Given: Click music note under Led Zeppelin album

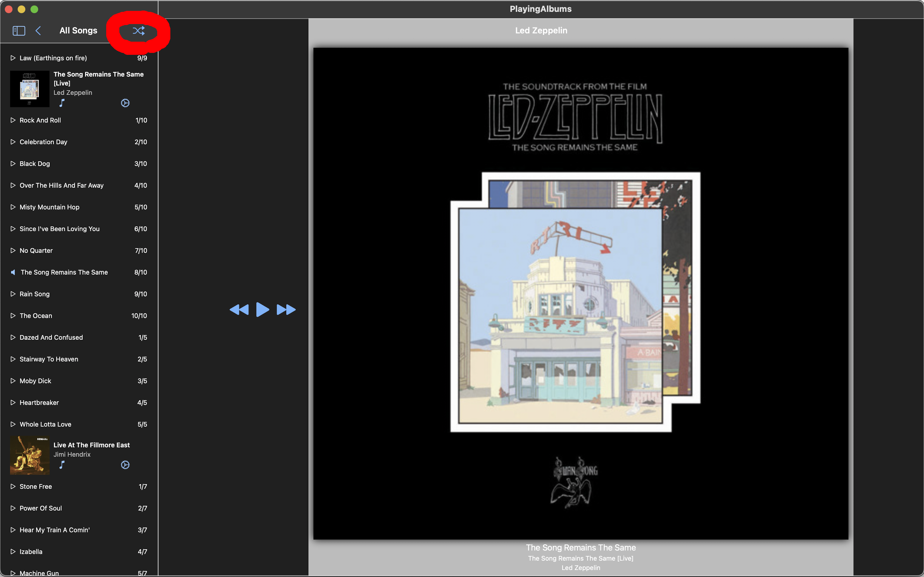Looking at the screenshot, I should (62, 103).
